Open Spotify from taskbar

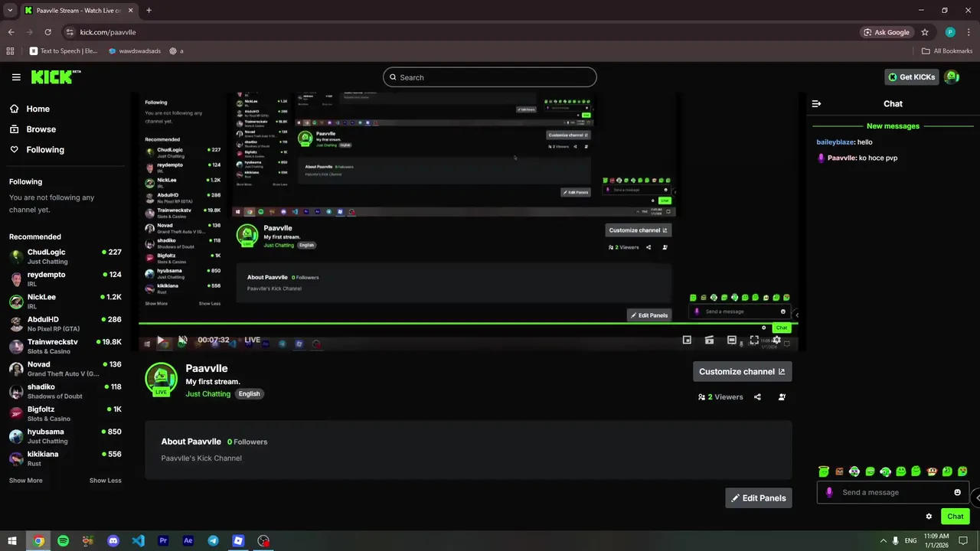[x=63, y=541]
